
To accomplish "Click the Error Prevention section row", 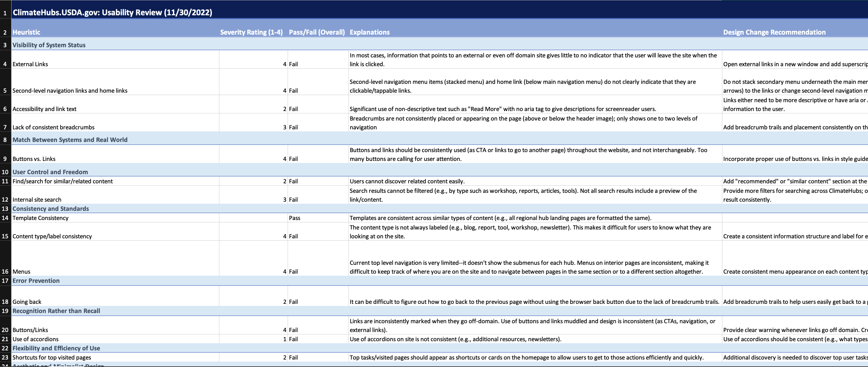I will click(x=36, y=281).
